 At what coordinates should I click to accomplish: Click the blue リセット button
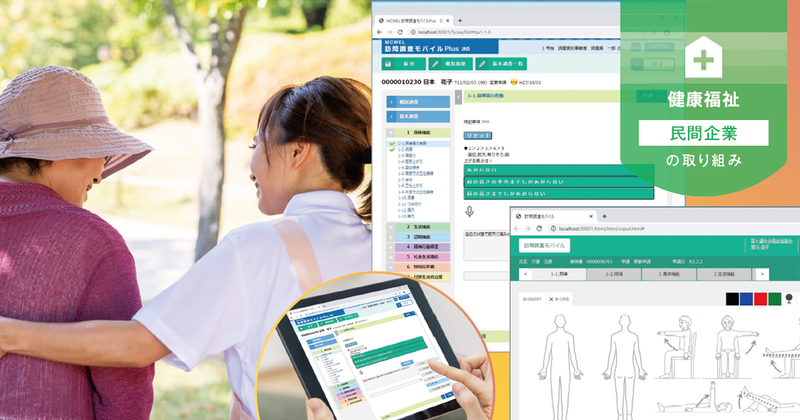478,135
